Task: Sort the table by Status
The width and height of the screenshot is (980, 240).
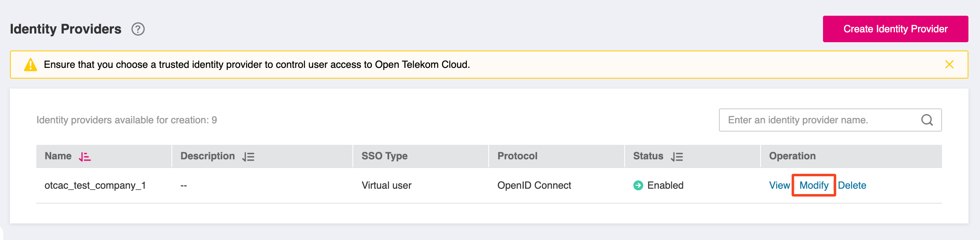Action: [x=677, y=156]
